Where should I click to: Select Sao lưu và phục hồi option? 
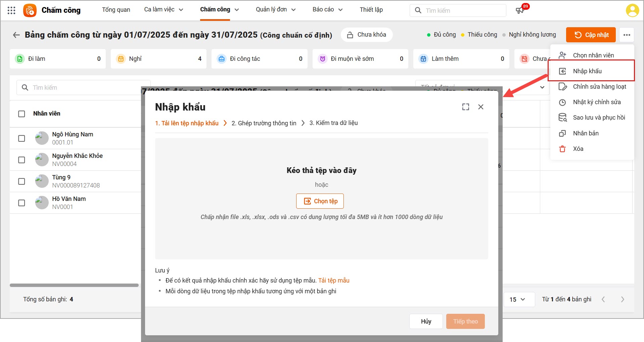tap(599, 118)
